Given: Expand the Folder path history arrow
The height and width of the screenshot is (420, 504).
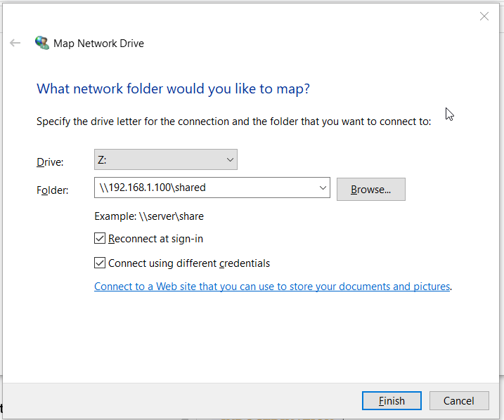Looking at the screenshot, I should [x=323, y=188].
